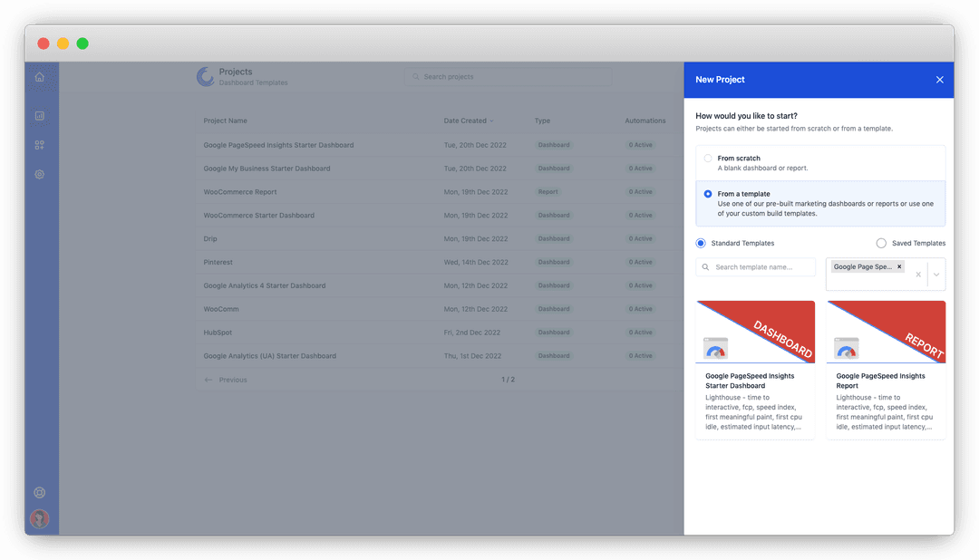This screenshot has height=560, width=979.
Task: Click the Search projects field
Action: [x=509, y=77]
